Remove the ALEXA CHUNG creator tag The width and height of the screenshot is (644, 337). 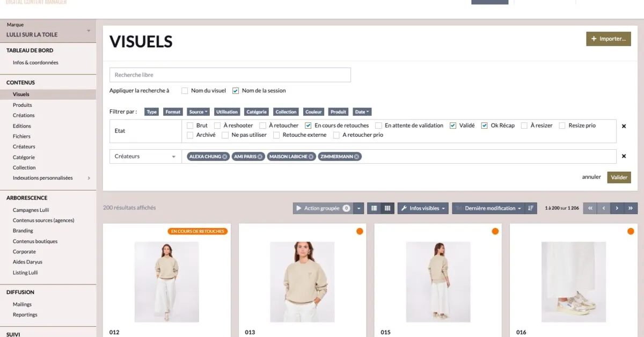(225, 157)
